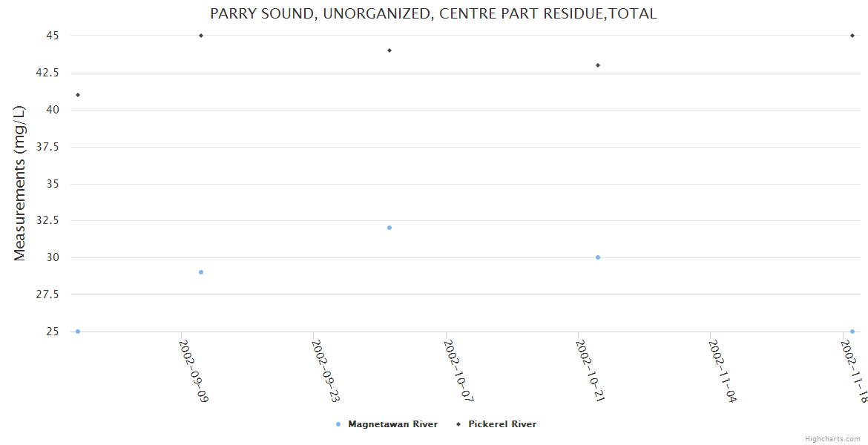Click the Magnetawan 25 mg/L point near 2002-11-18

point(852,332)
